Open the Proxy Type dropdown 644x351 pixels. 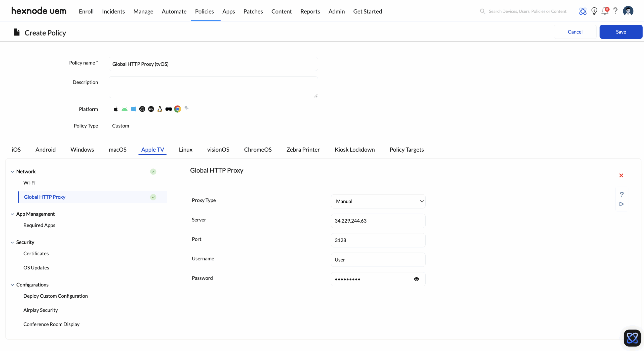[x=378, y=201]
